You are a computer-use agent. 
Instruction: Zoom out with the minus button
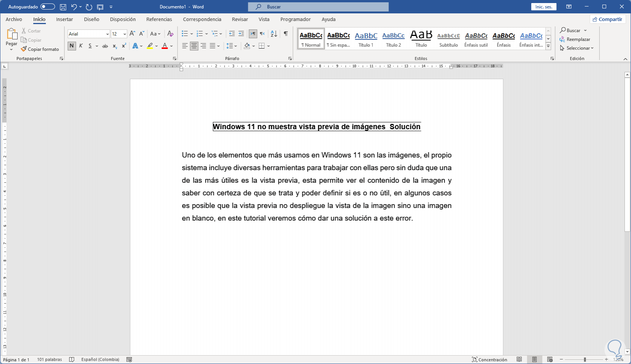561,359
